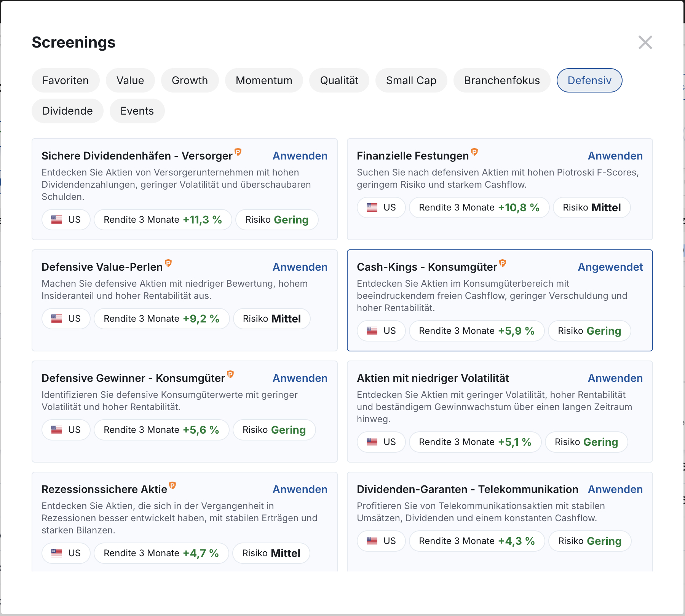Choose the Qualität category

pos(339,80)
